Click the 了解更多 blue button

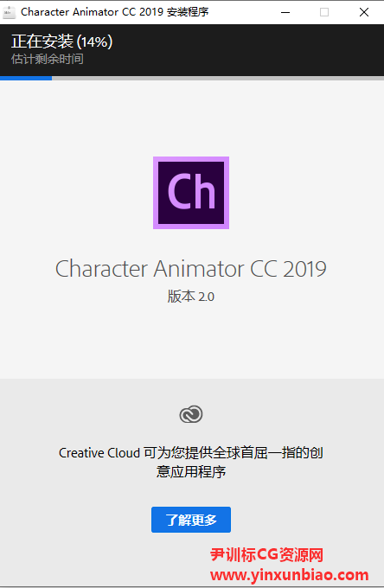coord(191,520)
